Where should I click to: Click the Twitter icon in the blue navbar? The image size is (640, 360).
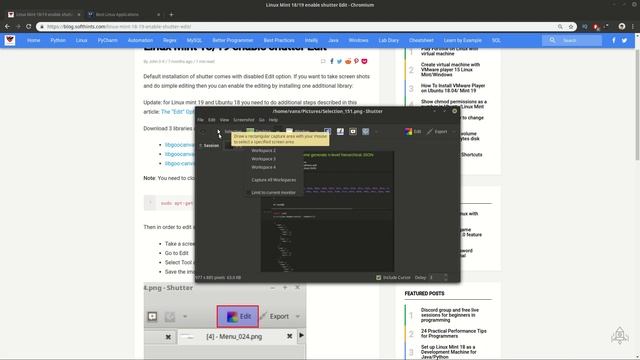(624, 40)
